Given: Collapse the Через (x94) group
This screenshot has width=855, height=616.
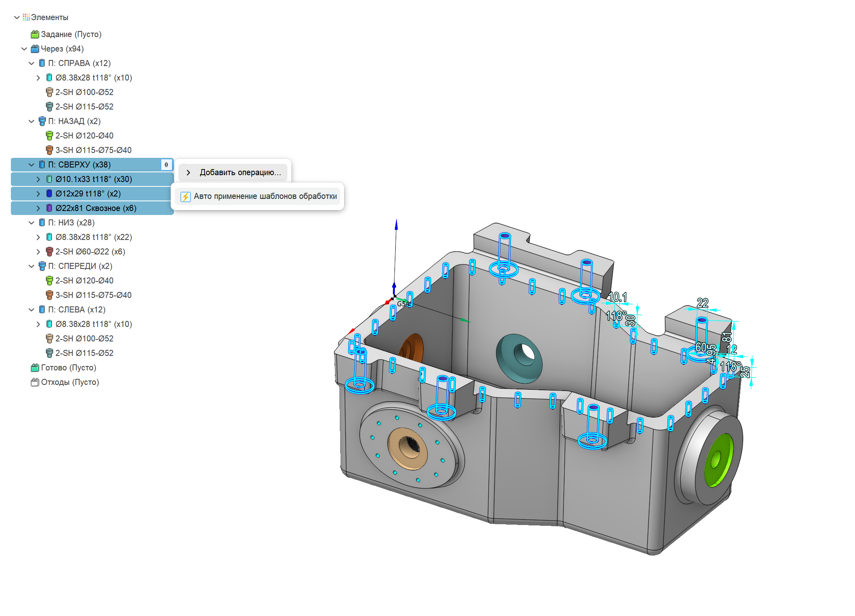Looking at the screenshot, I should [24, 49].
